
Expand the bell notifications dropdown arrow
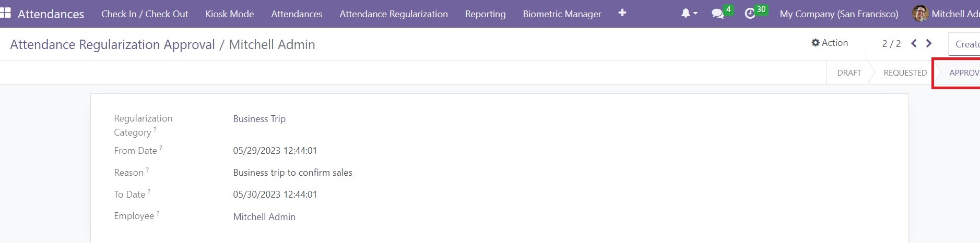click(695, 14)
